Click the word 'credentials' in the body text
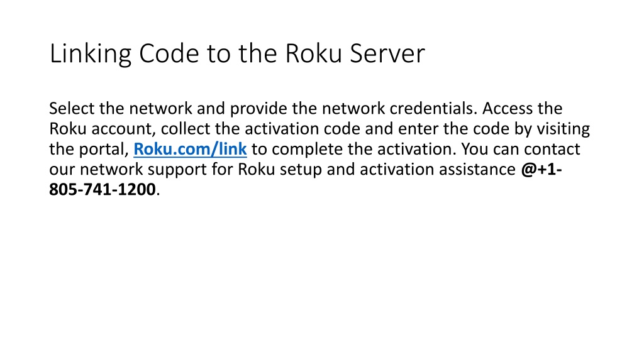This screenshot has height=362, width=644. [x=433, y=108]
